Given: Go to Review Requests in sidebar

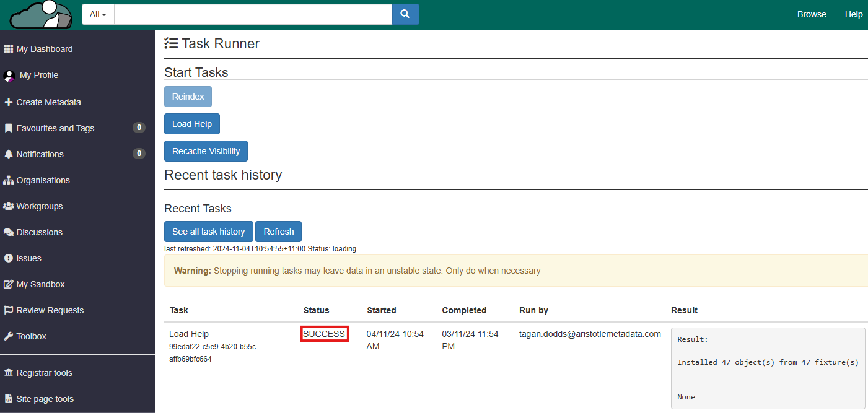Looking at the screenshot, I should click(x=50, y=310).
